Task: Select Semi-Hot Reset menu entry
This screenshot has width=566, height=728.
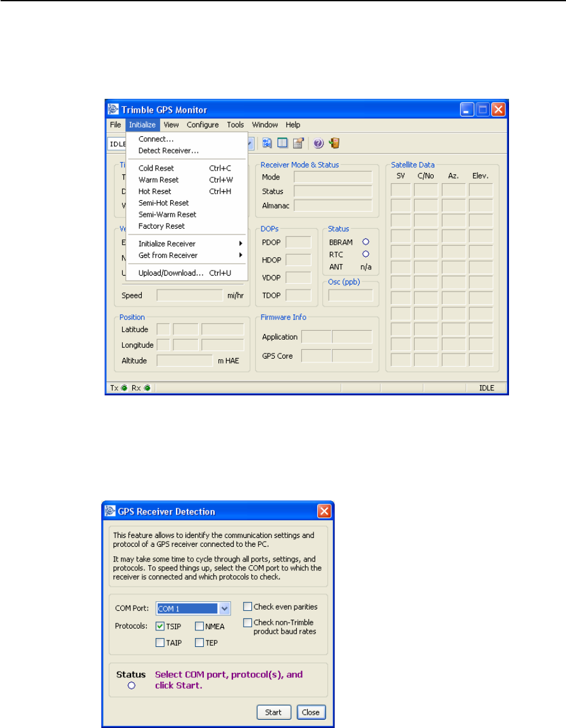Action: pyautogui.click(x=187, y=203)
